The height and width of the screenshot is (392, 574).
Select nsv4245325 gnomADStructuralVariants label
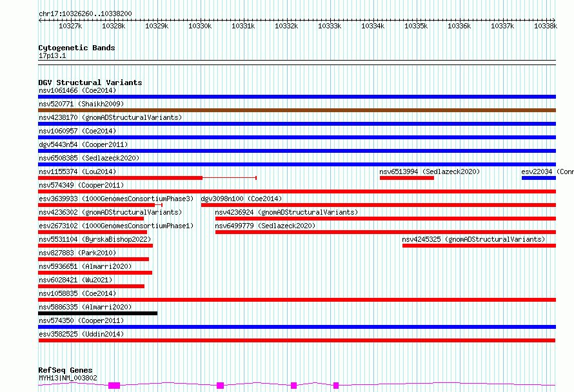[x=473, y=239]
